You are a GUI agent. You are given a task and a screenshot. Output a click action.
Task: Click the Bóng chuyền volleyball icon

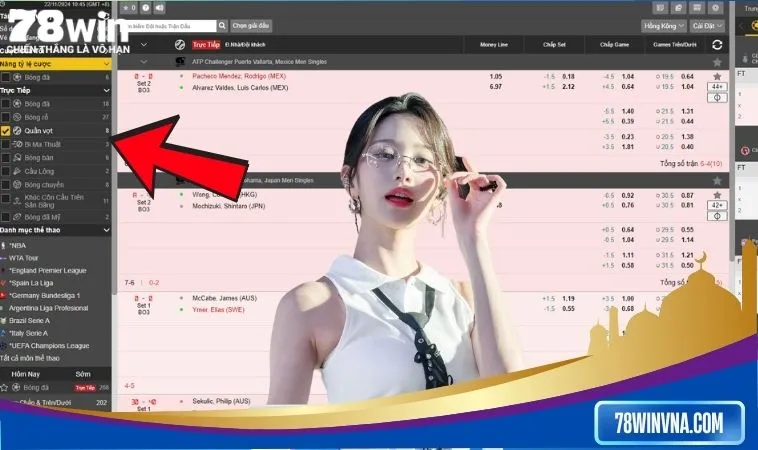point(17,185)
